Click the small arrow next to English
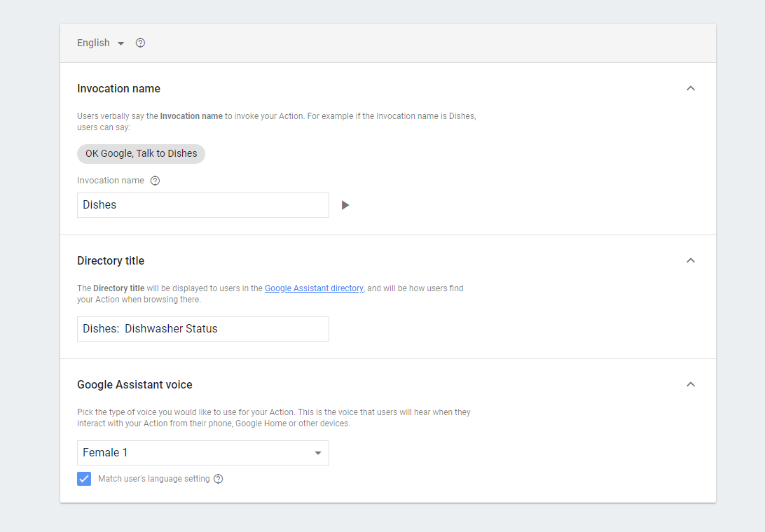765x532 pixels. point(120,43)
